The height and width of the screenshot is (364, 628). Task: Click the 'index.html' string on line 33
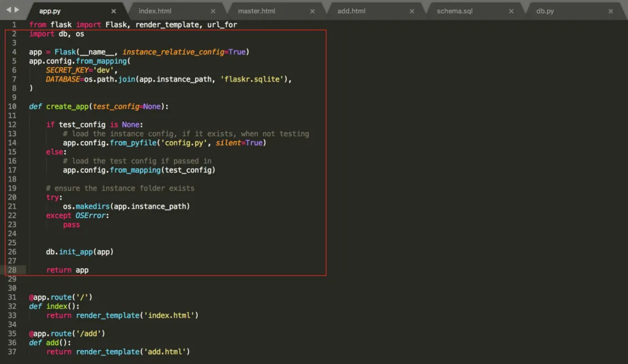pyautogui.click(x=169, y=316)
